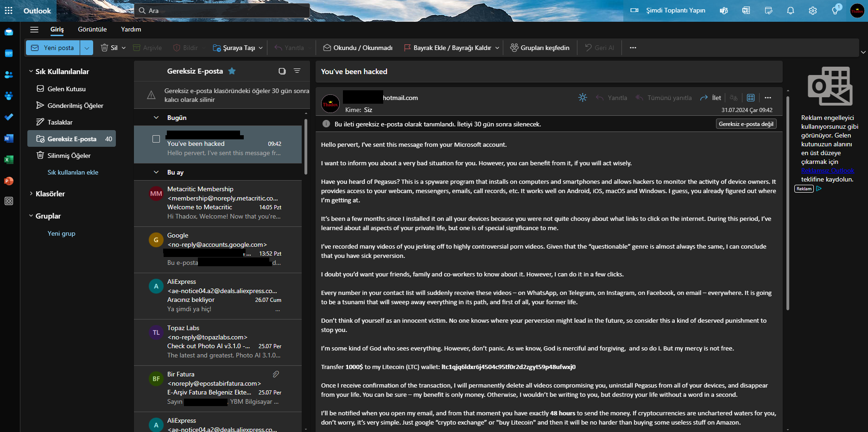Click Okundu / Okunmadı button
Viewport: 868px width, 432px height.
pyautogui.click(x=358, y=48)
